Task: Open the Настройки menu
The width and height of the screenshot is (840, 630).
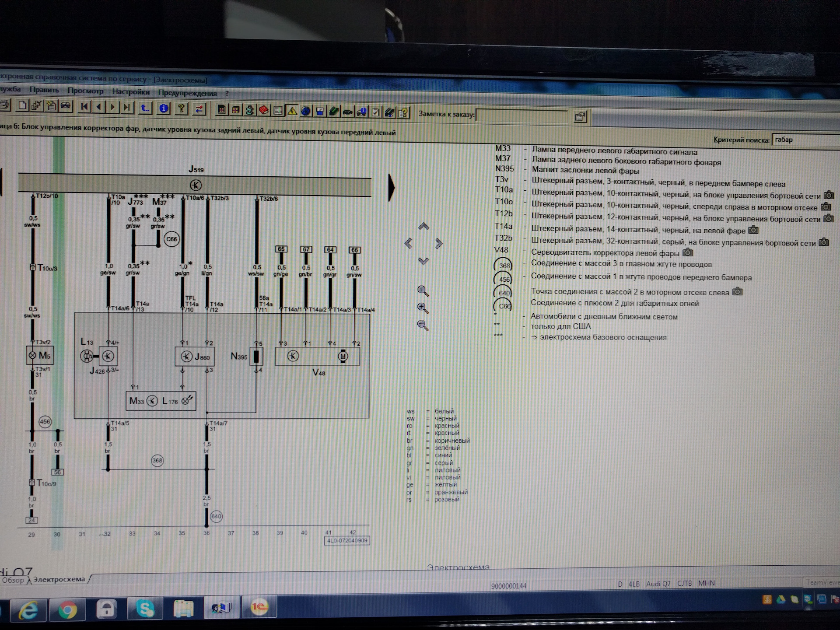Action: (131, 91)
